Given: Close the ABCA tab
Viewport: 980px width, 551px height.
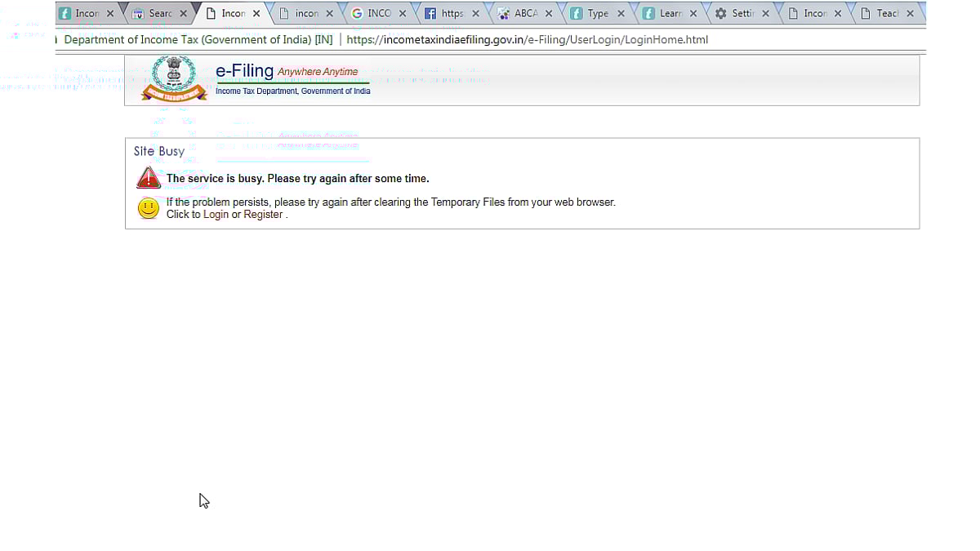Looking at the screenshot, I should coord(548,14).
